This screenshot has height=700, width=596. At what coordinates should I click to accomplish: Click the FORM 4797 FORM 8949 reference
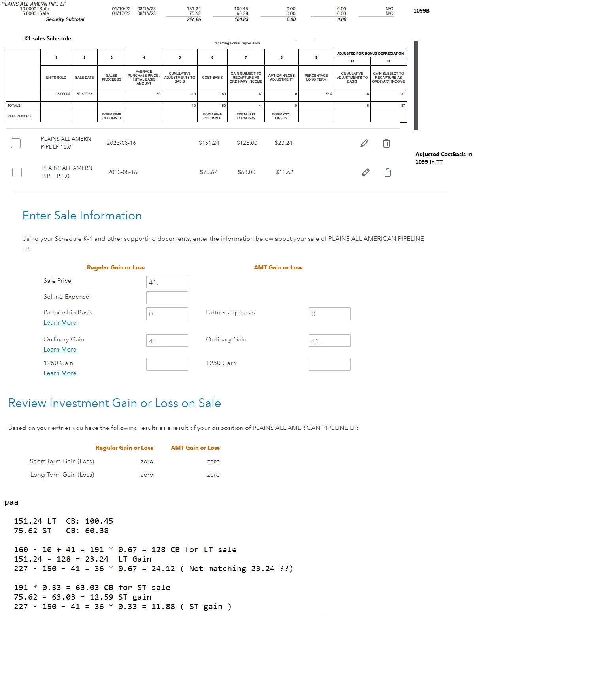pyautogui.click(x=246, y=116)
